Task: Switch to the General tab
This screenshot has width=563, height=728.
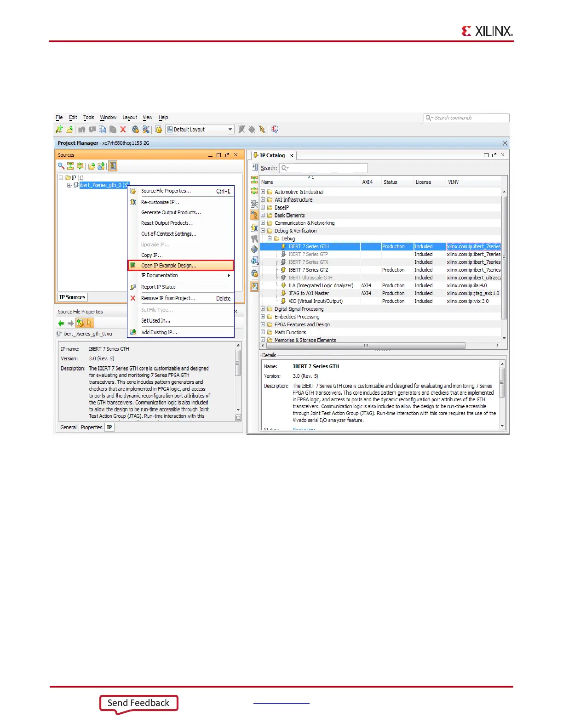Action: coord(69,427)
